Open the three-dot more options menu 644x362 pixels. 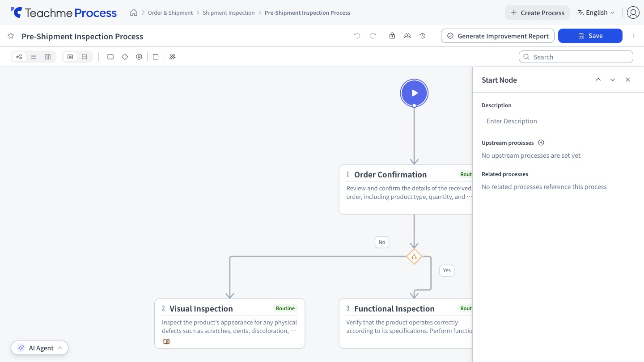(x=633, y=36)
